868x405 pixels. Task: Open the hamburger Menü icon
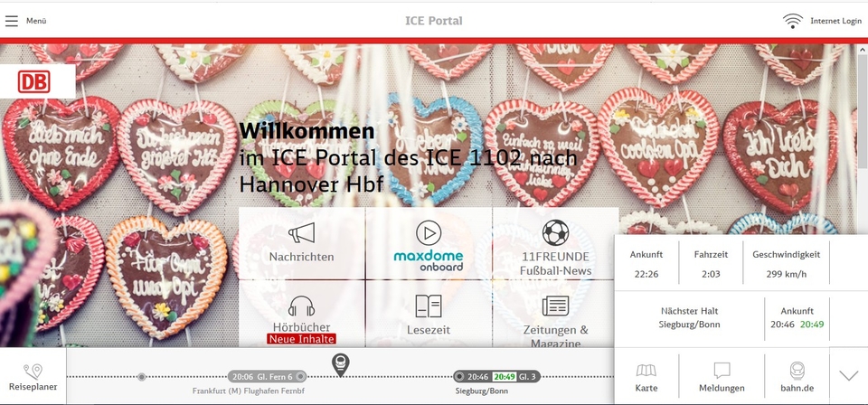[x=12, y=21]
